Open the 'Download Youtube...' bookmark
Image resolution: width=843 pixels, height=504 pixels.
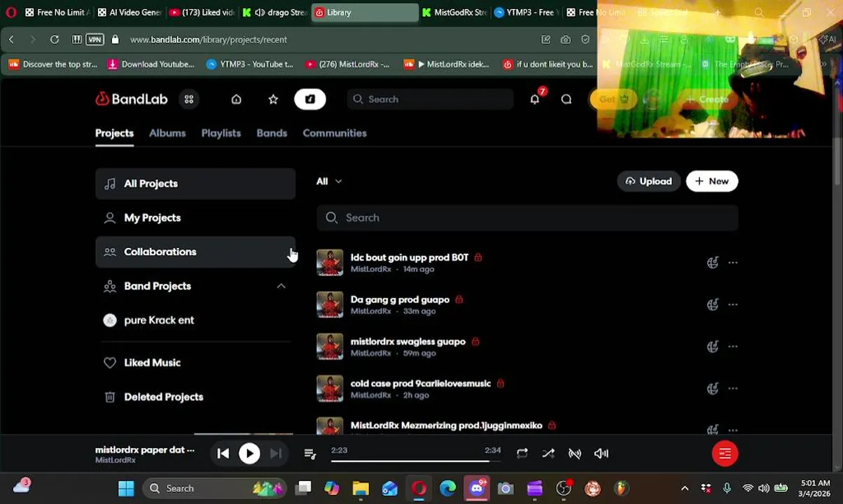click(x=151, y=64)
